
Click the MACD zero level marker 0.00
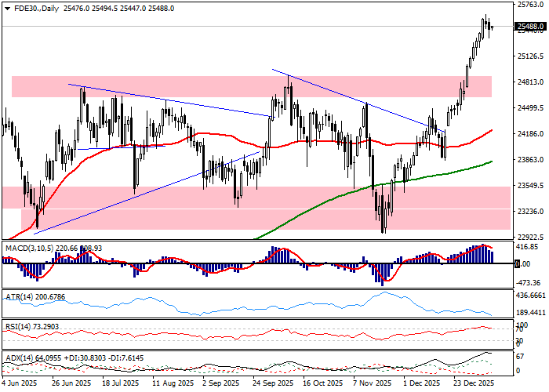[520, 264]
